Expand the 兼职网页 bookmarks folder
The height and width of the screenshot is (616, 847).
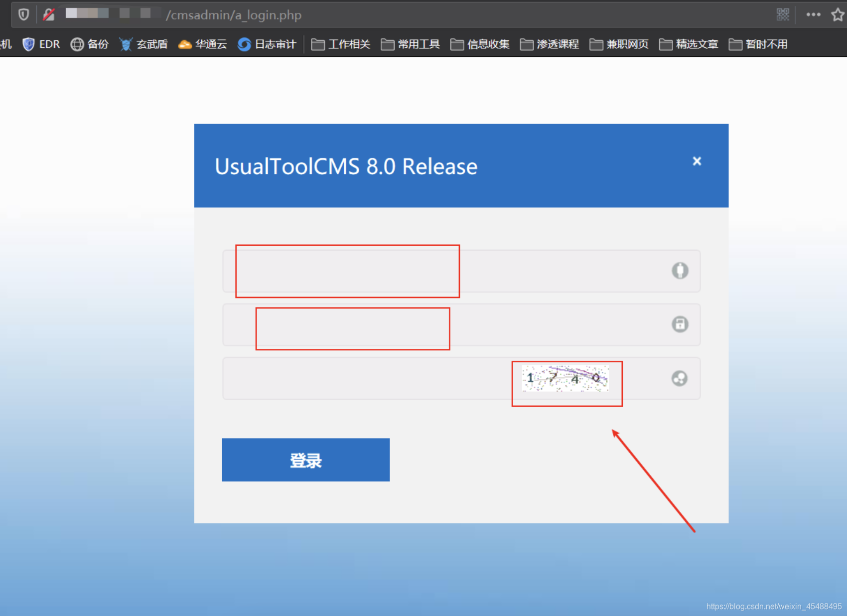(619, 44)
